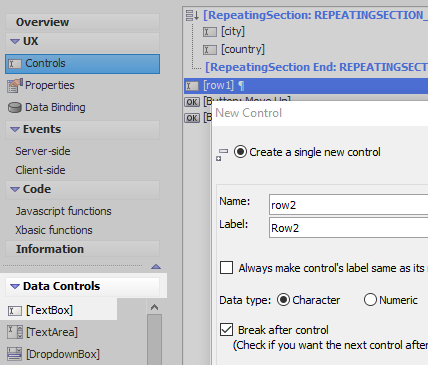Choose Numeric data type
The image size is (428, 365).
point(370,300)
